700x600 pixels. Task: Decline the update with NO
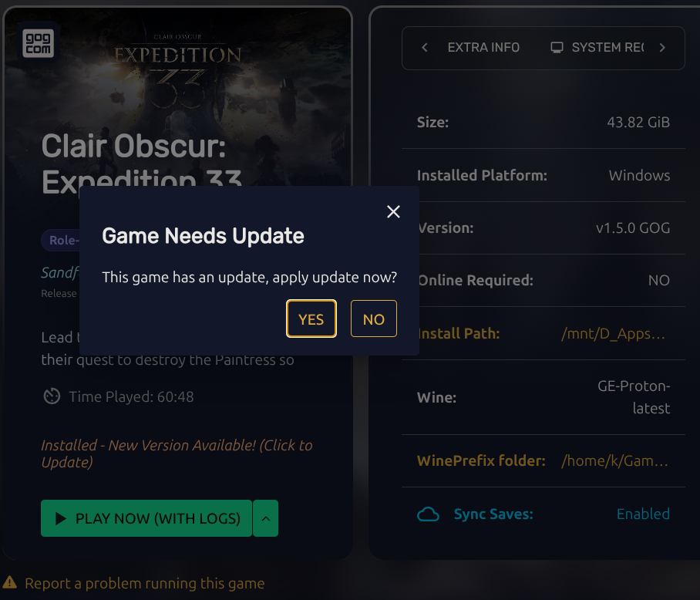374,319
